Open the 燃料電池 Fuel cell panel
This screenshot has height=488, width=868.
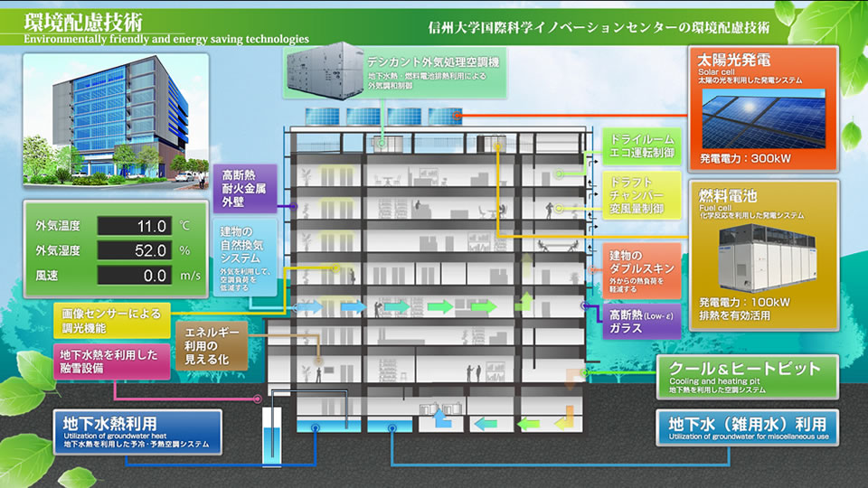764,256
